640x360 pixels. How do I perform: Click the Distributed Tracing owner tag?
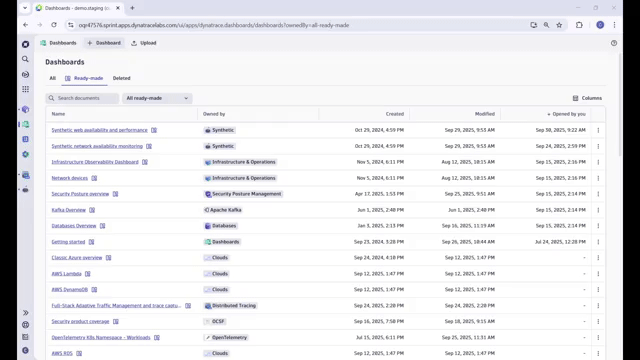pyautogui.click(x=230, y=305)
